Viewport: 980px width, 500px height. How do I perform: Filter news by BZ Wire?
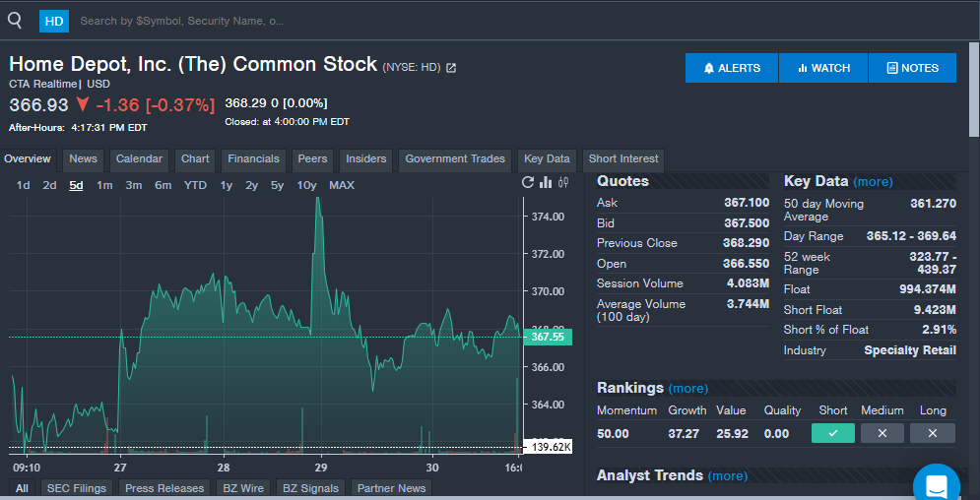[x=243, y=488]
